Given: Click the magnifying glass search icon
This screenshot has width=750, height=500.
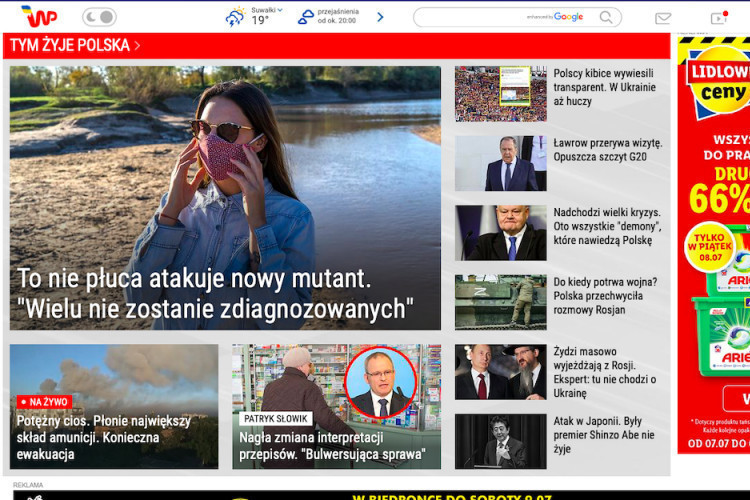Looking at the screenshot, I should 606,17.
